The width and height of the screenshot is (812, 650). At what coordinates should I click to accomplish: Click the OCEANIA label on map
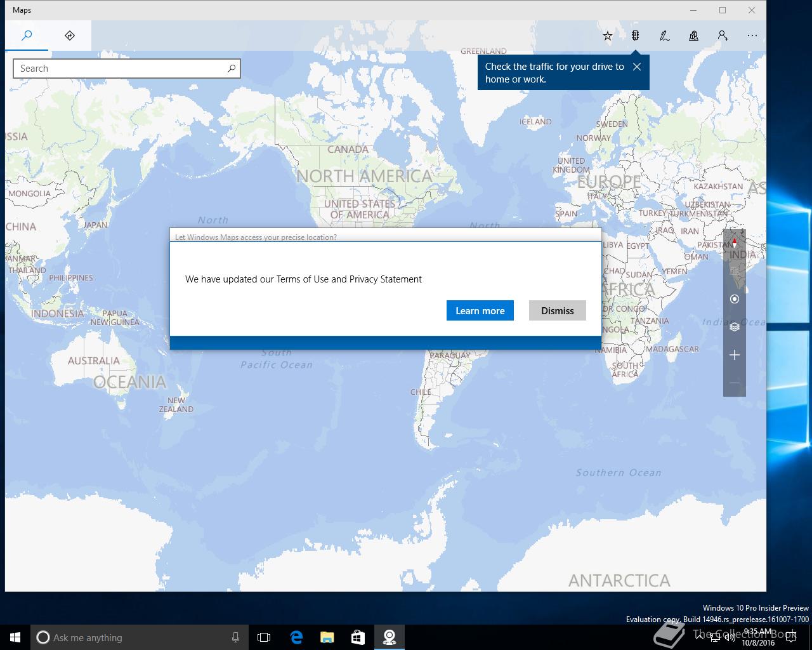[x=129, y=381]
